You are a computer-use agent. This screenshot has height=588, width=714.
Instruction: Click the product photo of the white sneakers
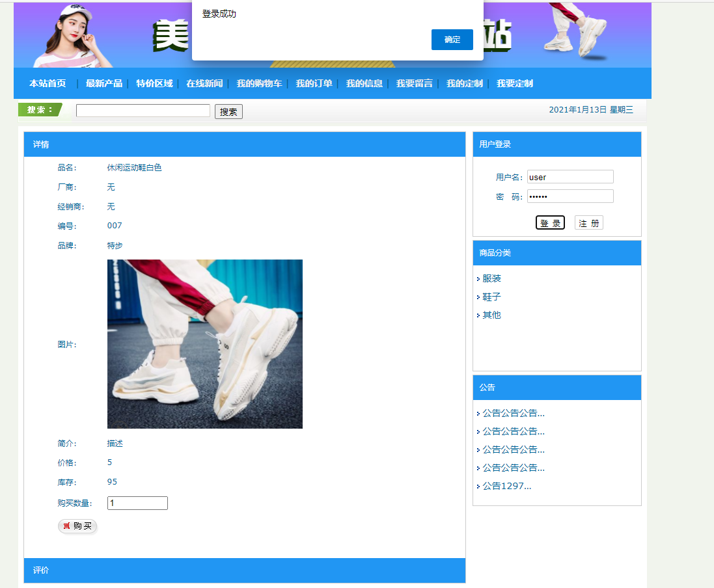(204, 343)
